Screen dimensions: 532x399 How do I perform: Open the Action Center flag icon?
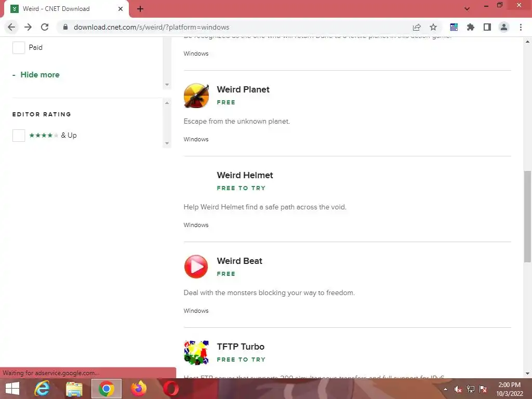click(483, 389)
